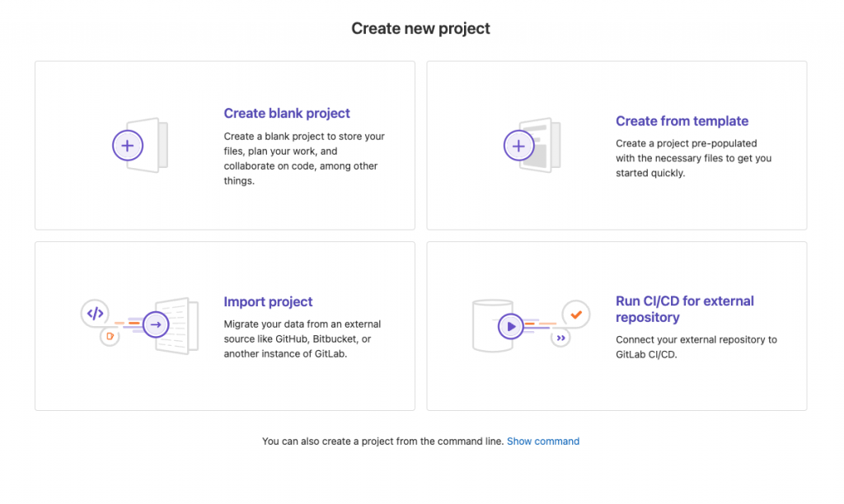Click the small orange circle icon beside import arrow
844x504 pixels.
(x=110, y=336)
